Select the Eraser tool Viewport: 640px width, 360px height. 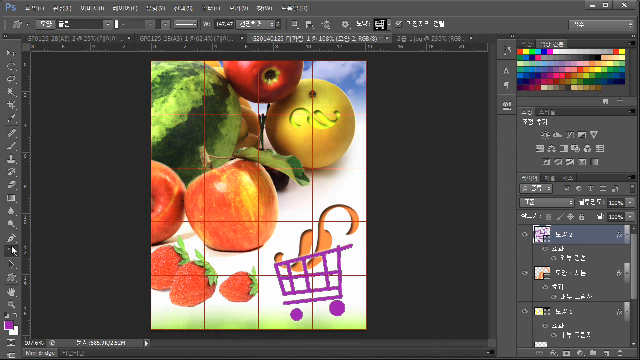(x=11, y=185)
